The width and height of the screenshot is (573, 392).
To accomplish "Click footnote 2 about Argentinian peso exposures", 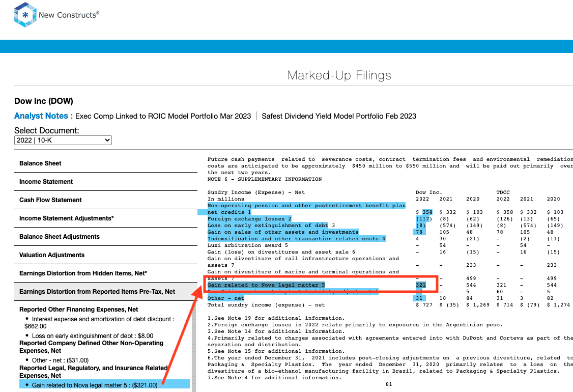I will pyautogui.click(x=355, y=325).
